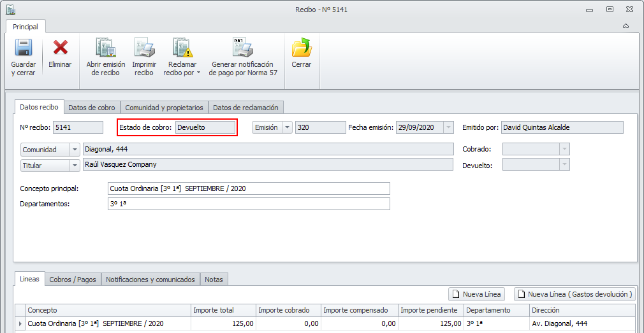Click the Raúl Vasquez Company titular field
The width and height of the screenshot is (644, 333).
[x=267, y=165]
